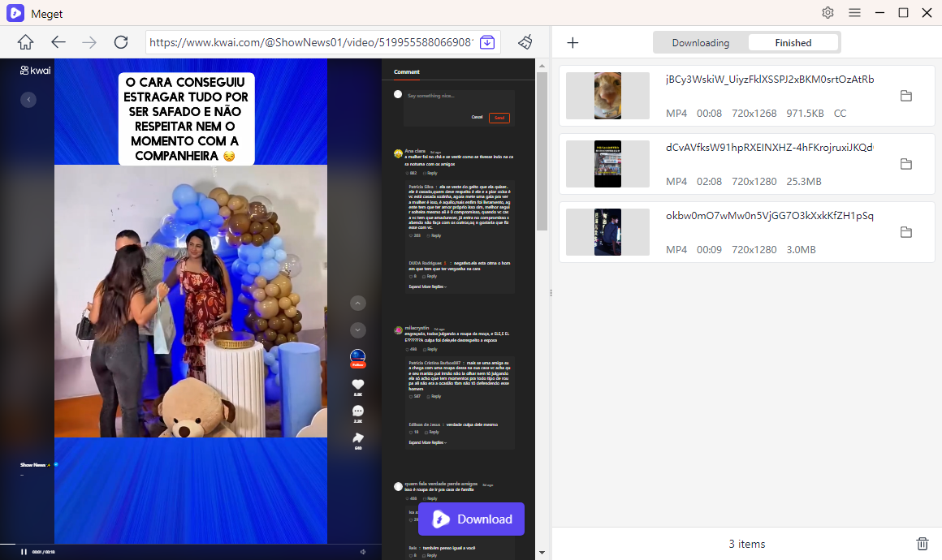Viewport: 942px width, 560px height.
Task: Toggle Follow on the Show News account
Action: click(x=357, y=365)
